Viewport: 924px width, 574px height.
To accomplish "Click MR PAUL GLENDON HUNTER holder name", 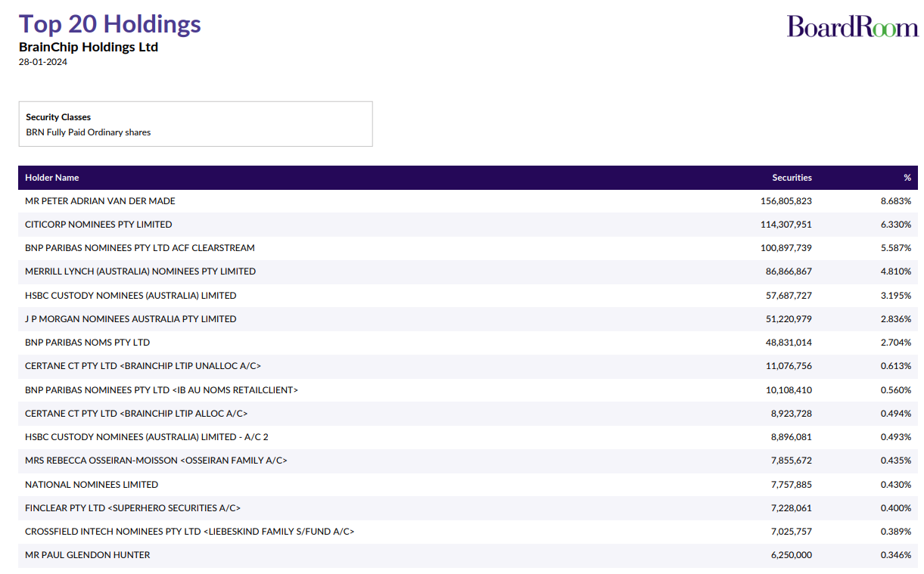I will 88,555.
